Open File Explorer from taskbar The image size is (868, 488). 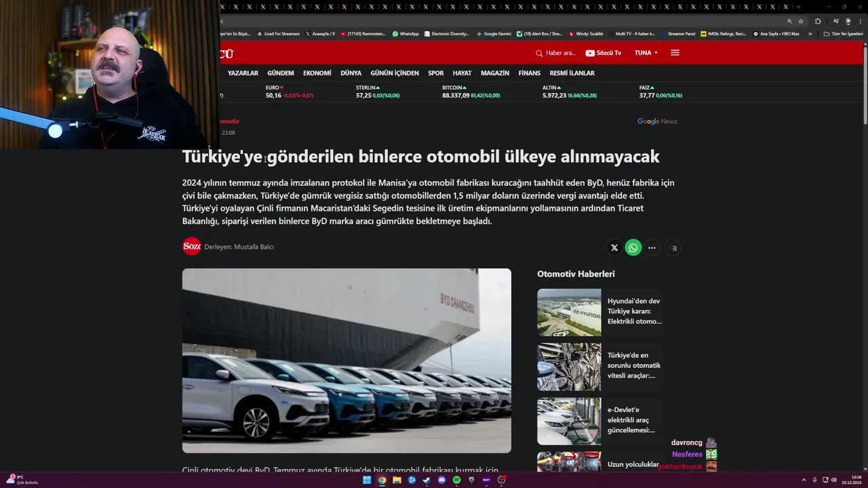point(397,480)
